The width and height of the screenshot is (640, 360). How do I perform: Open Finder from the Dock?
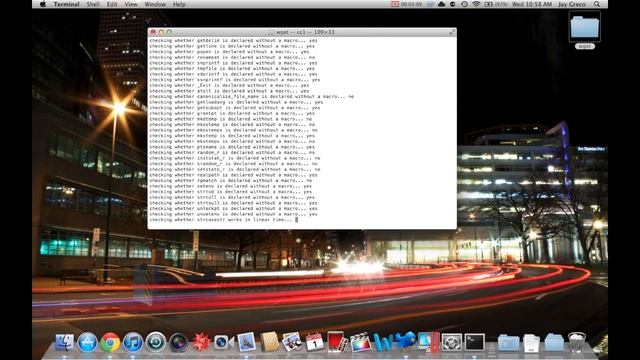(64, 342)
